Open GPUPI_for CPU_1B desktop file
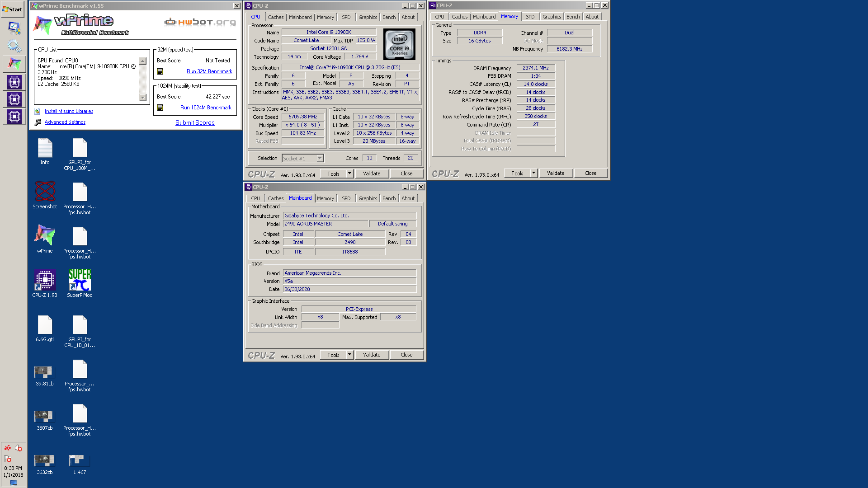This screenshot has height=488, width=868. click(x=80, y=332)
